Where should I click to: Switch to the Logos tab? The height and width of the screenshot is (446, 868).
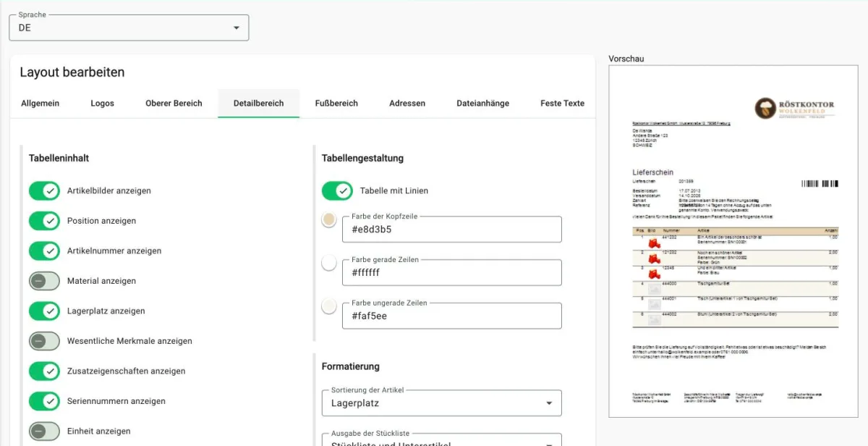point(103,104)
